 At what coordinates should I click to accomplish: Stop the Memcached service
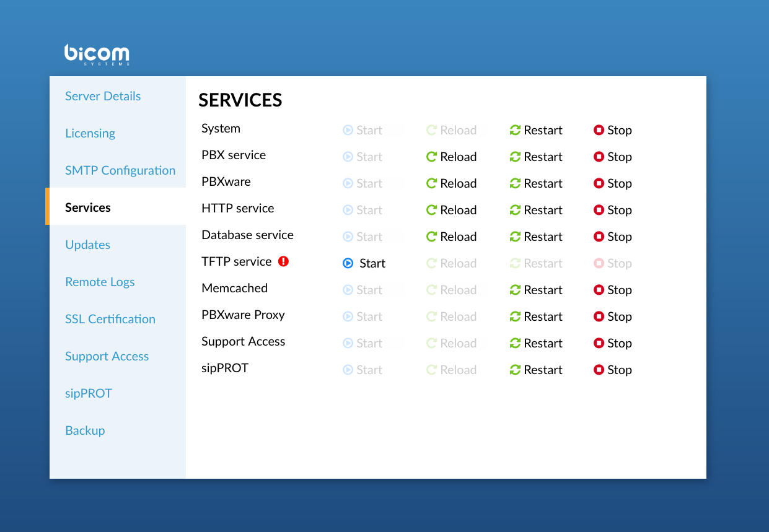point(612,290)
